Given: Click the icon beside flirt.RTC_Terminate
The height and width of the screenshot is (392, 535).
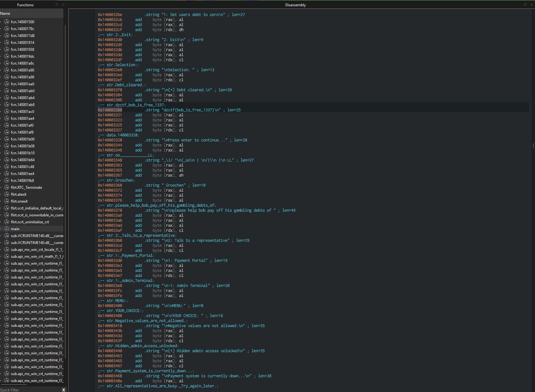Looking at the screenshot, I should (7, 187).
